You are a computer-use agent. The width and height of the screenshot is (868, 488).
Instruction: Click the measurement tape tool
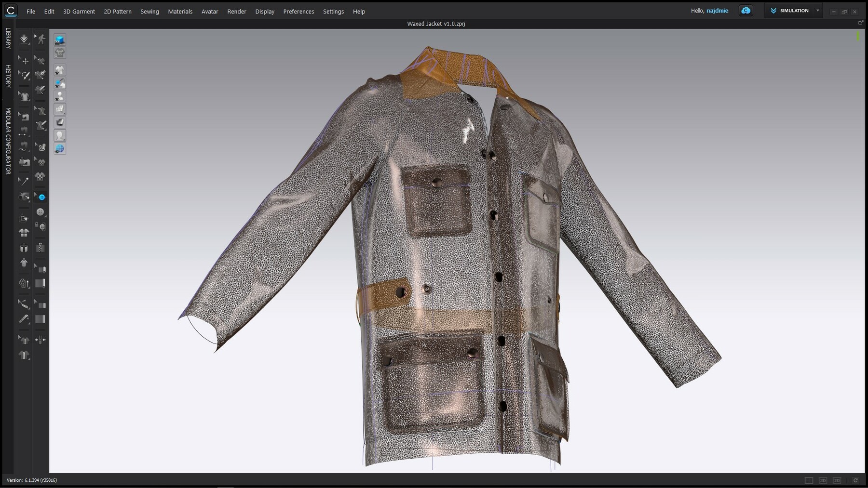click(24, 304)
